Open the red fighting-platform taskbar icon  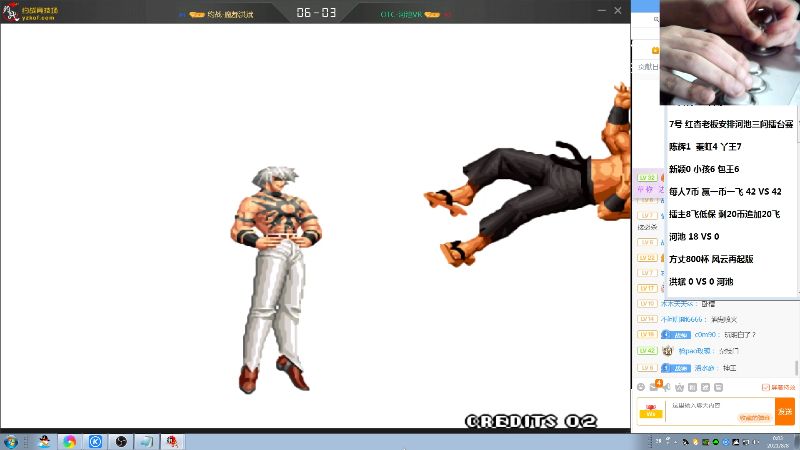[172, 441]
